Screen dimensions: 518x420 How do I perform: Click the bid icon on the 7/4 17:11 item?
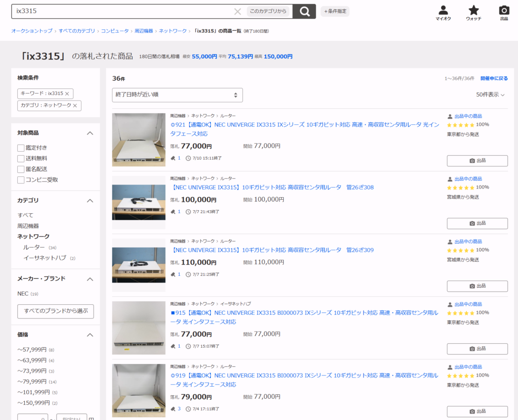click(173, 409)
